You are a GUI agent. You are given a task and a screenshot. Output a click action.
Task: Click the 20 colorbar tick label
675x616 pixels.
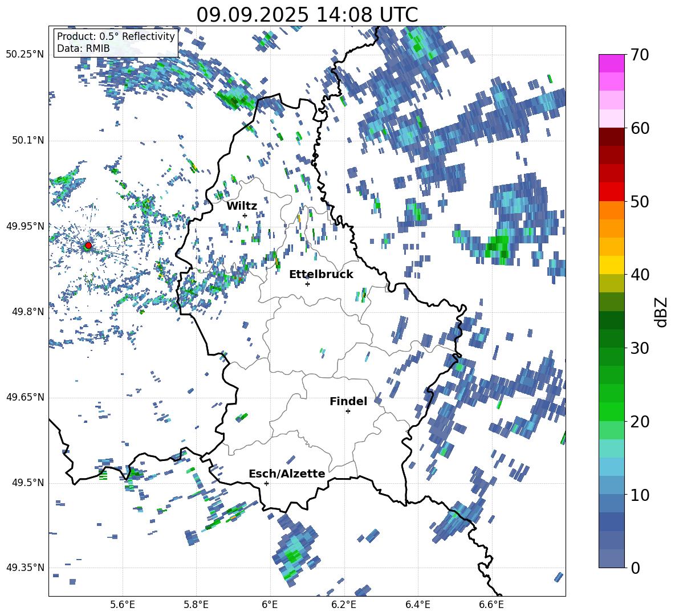(639, 421)
